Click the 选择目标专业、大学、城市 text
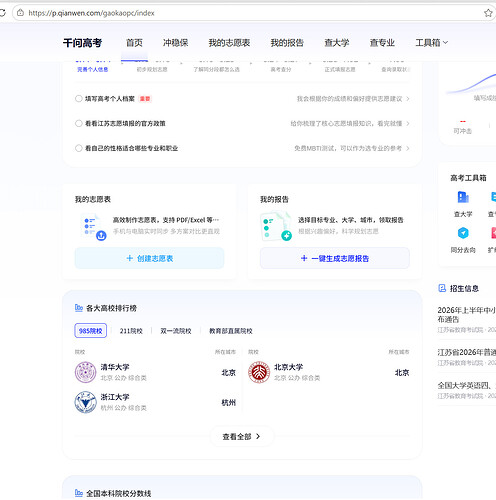496x500 pixels. [x=351, y=220]
